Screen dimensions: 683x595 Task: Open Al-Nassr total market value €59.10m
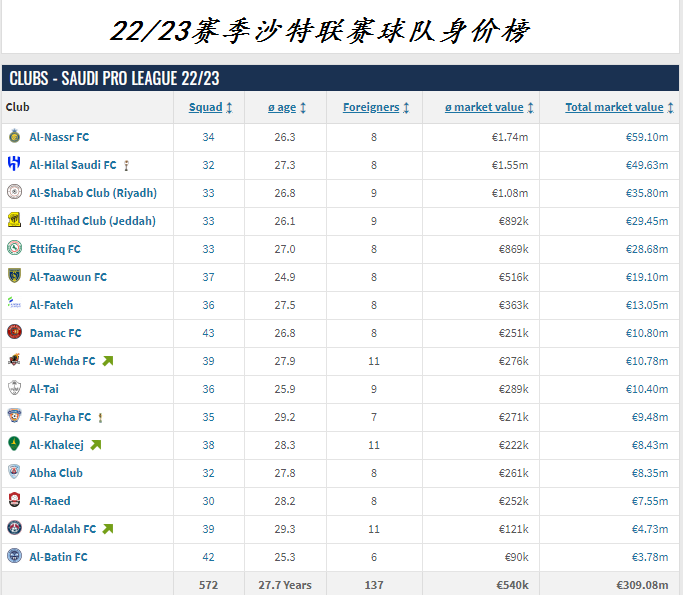point(648,137)
